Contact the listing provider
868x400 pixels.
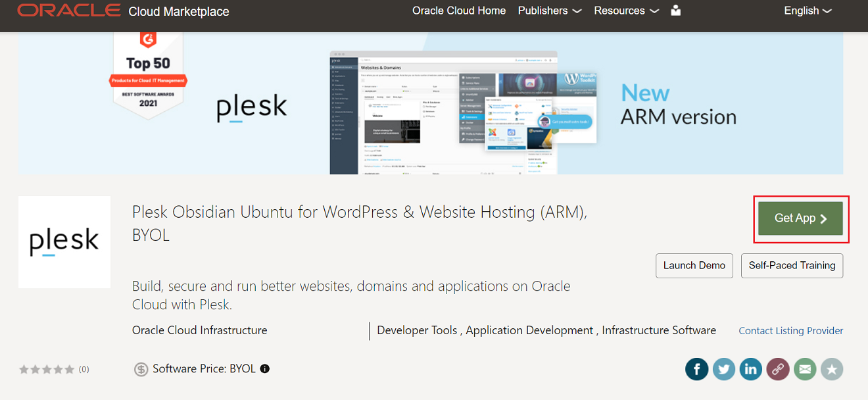790,330
